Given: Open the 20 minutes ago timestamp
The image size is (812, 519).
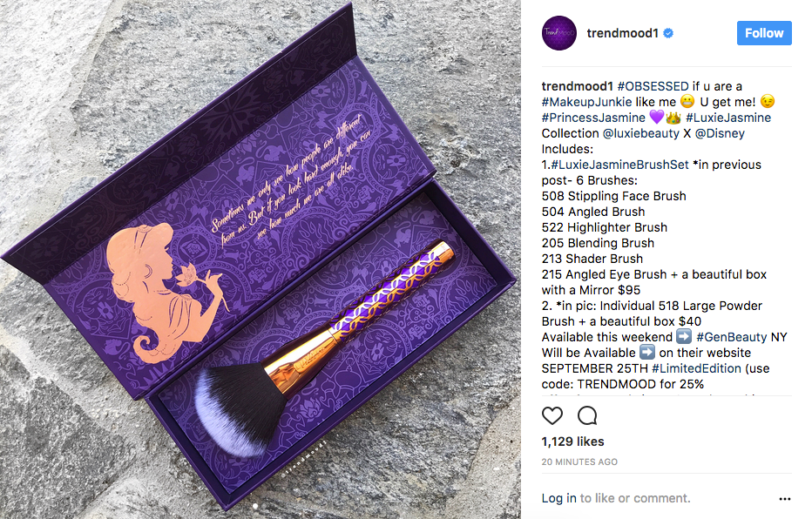Looking at the screenshot, I should (579, 462).
